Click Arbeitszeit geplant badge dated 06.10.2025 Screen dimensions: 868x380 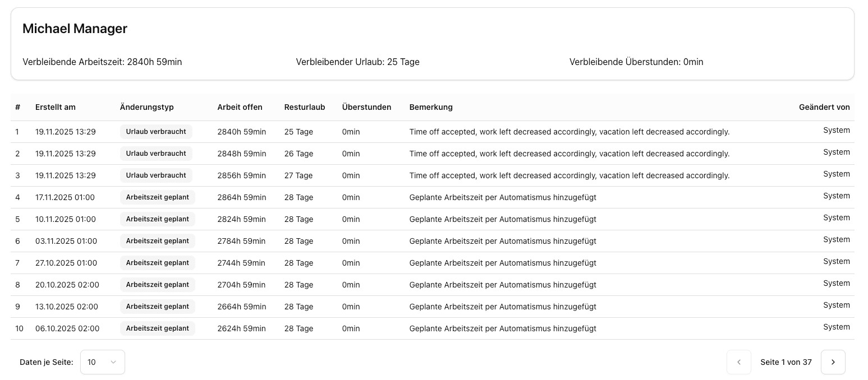(158, 328)
